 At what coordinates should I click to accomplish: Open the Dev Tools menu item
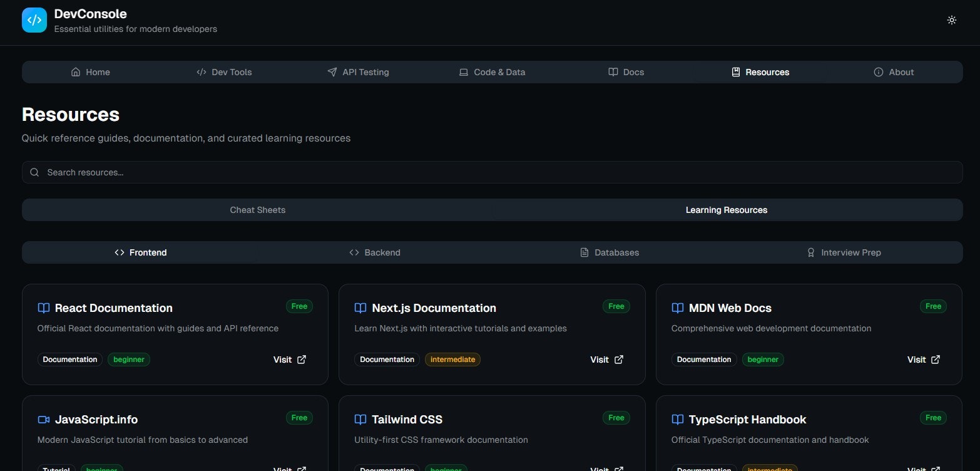click(x=223, y=71)
